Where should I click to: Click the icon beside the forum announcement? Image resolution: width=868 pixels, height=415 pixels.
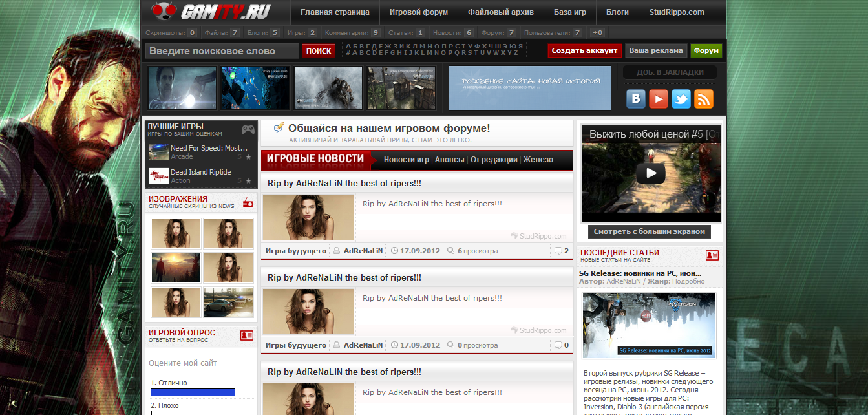279,127
